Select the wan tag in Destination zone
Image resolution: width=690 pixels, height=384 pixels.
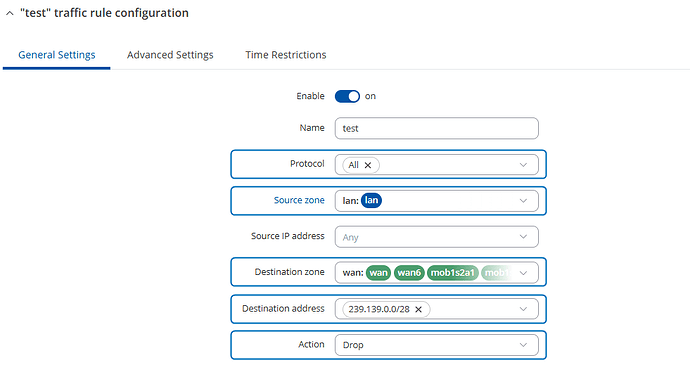pyautogui.click(x=378, y=273)
